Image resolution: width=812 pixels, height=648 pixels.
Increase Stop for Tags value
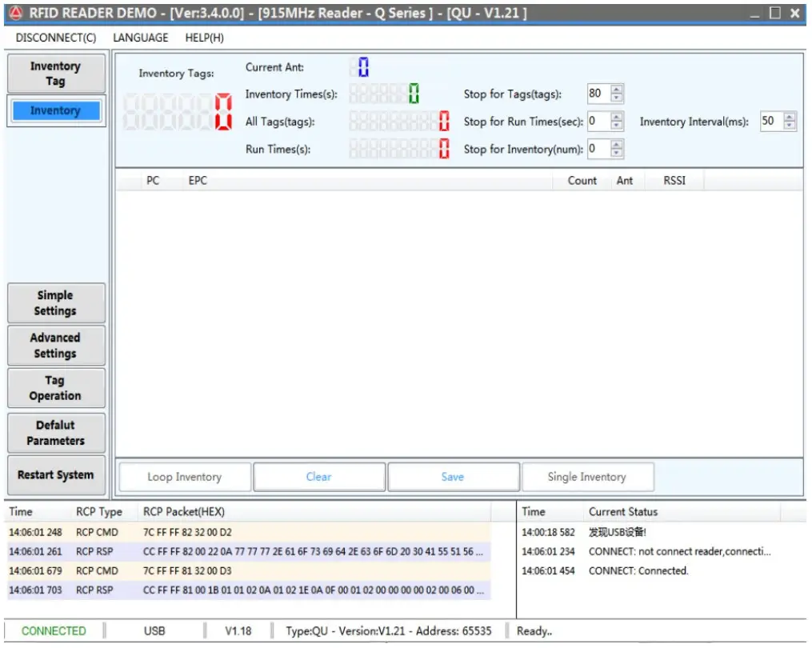coord(617,90)
